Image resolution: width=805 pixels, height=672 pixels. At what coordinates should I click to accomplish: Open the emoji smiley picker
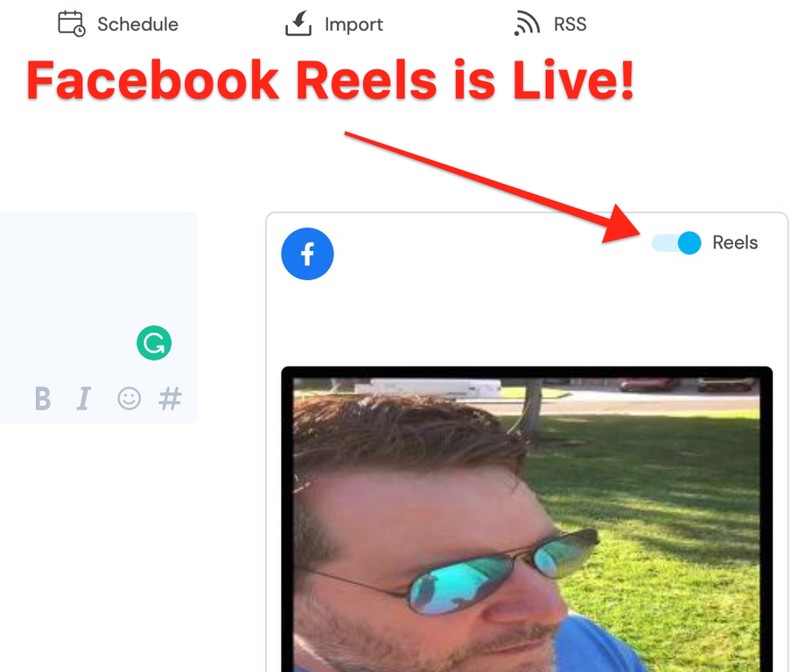point(129,398)
